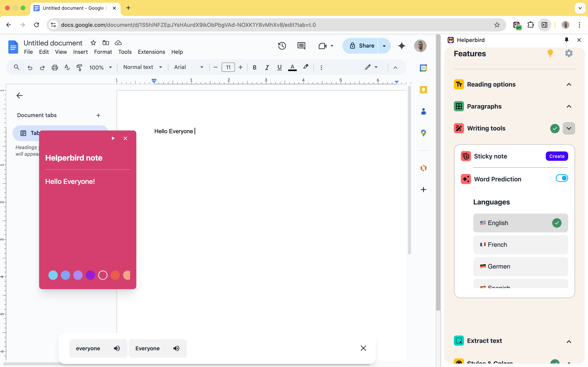Toggle Writing tools checkmark on
The width and height of the screenshot is (588, 367).
pos(555,129)
